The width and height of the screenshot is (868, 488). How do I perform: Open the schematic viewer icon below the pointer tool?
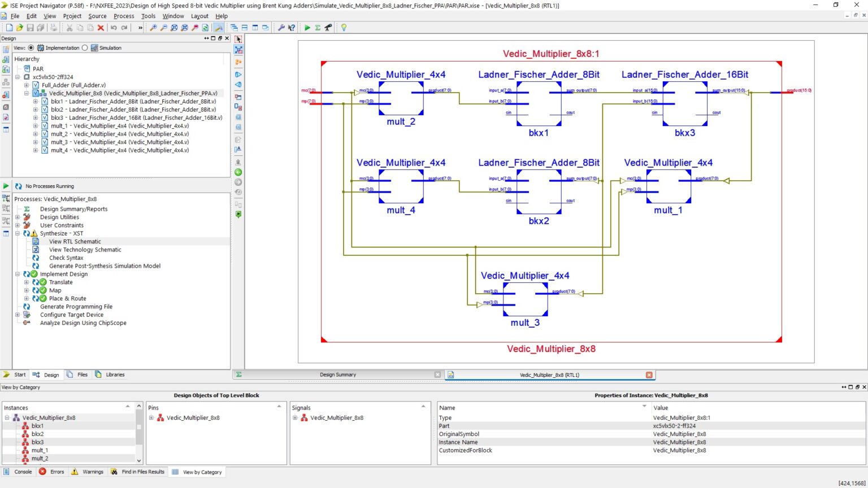[x=238, y=49]
